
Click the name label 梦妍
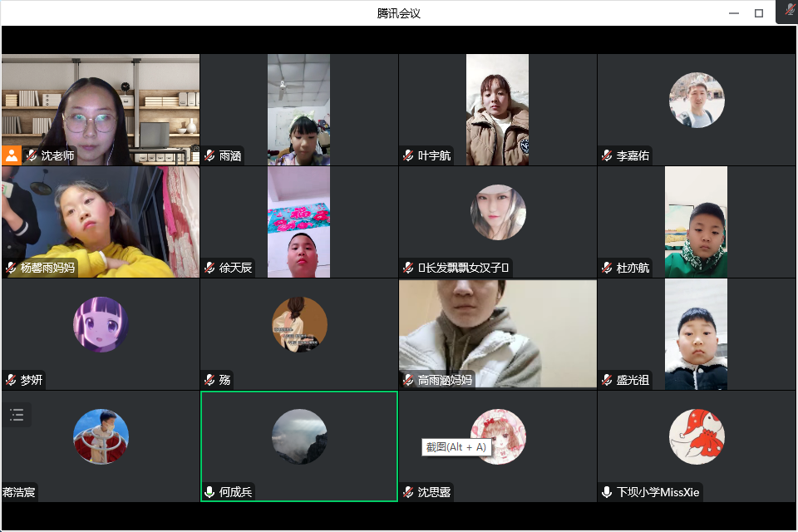(x=32, y=380)
